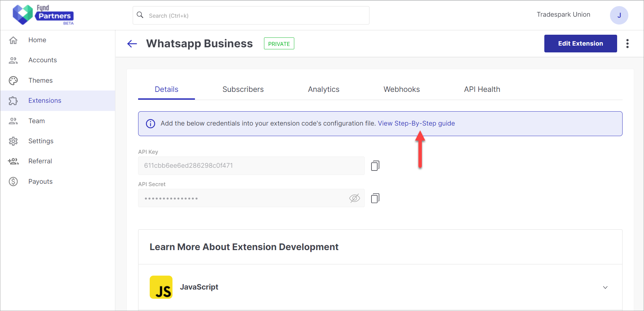Open the API Health tab
This screenshot has width=644, height=311.
(482, 89)
